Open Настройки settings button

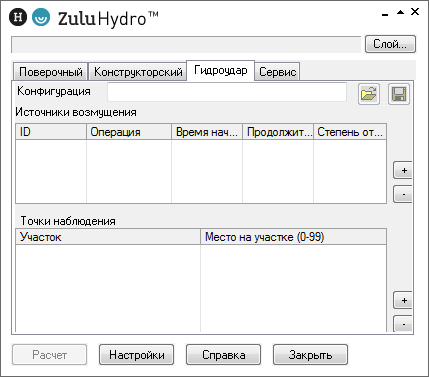click(x=137, y=355)
